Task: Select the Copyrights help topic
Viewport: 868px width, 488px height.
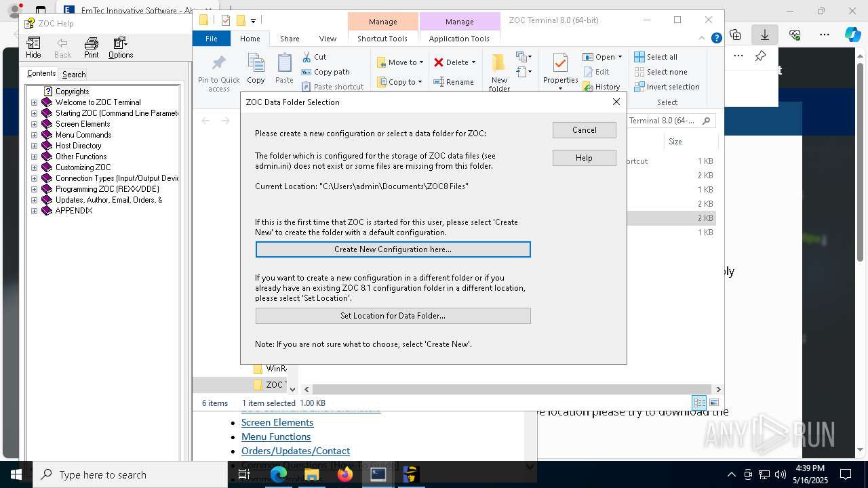Action: [72, 91]
